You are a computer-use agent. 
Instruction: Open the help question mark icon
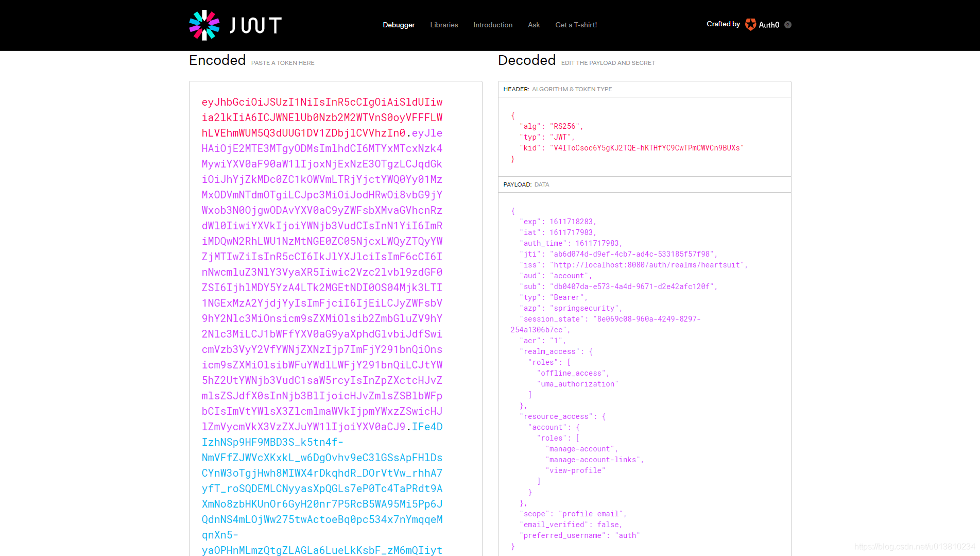788,25
